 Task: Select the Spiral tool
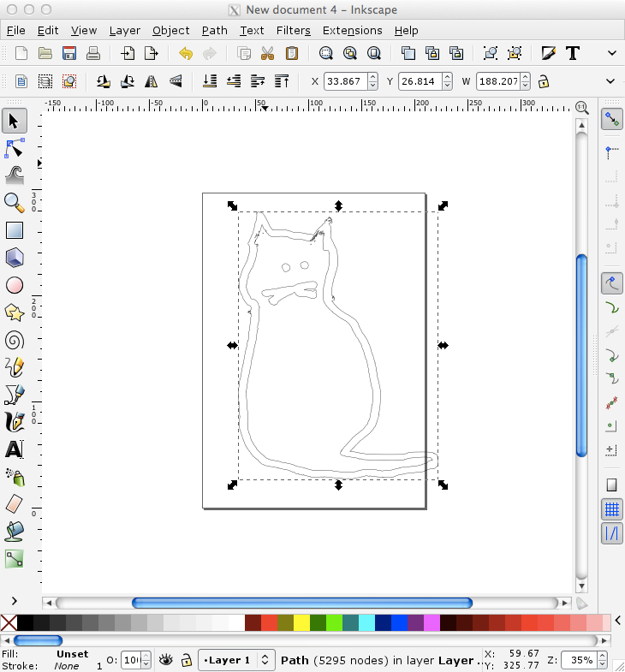15,341
